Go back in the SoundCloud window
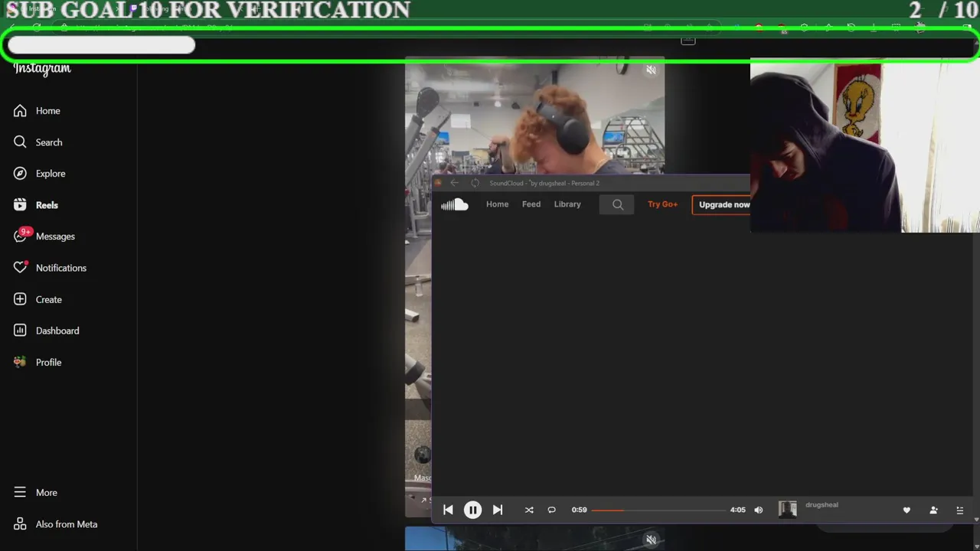 454,183
